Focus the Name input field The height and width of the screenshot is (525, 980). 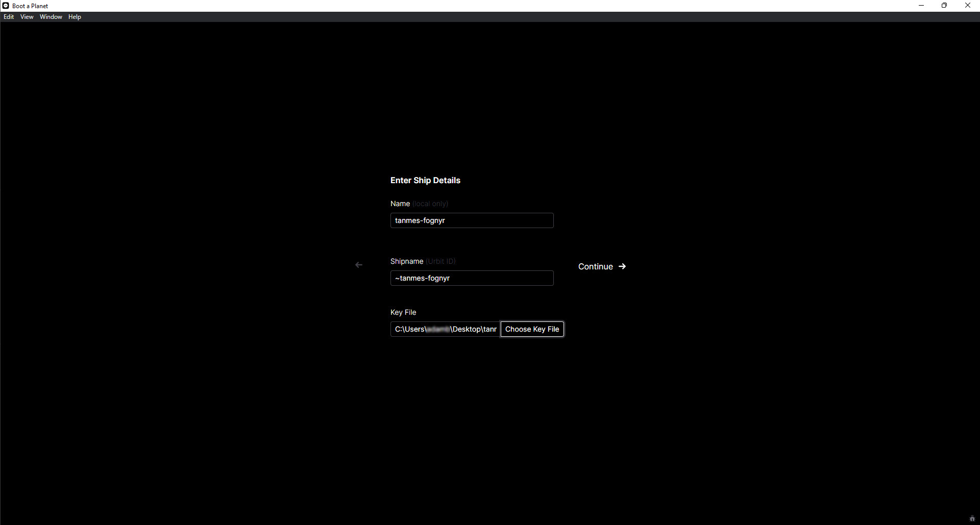click(x=472, y=220)
